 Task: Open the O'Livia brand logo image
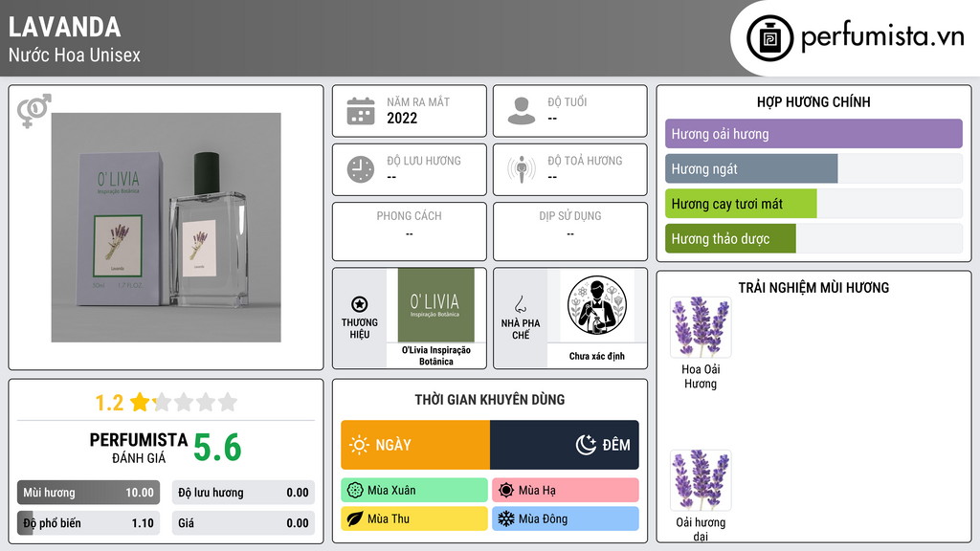(x=436, y=305)
